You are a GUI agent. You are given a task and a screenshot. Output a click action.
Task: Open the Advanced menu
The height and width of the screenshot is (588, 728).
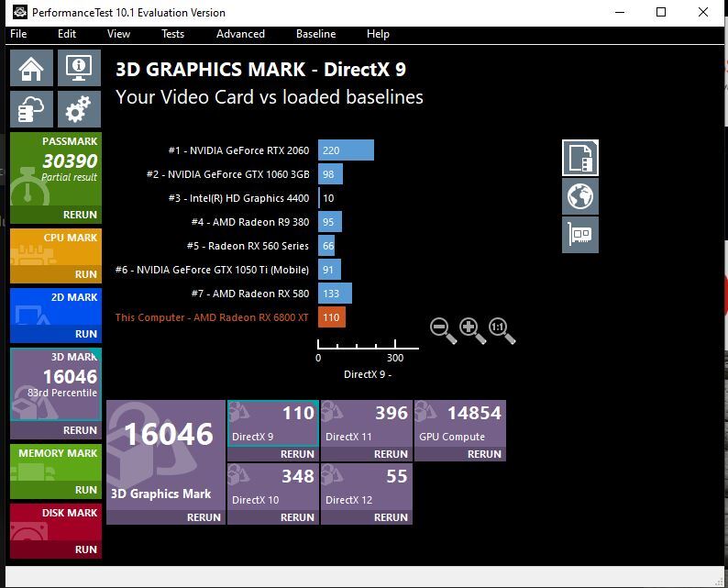(240, 34)
